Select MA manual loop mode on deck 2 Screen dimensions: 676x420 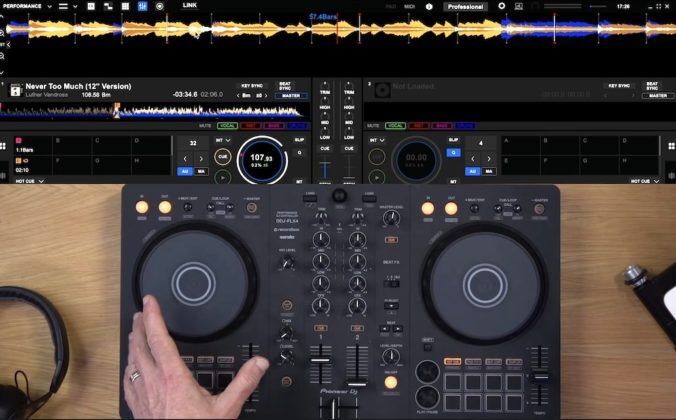tap(488, 171)
